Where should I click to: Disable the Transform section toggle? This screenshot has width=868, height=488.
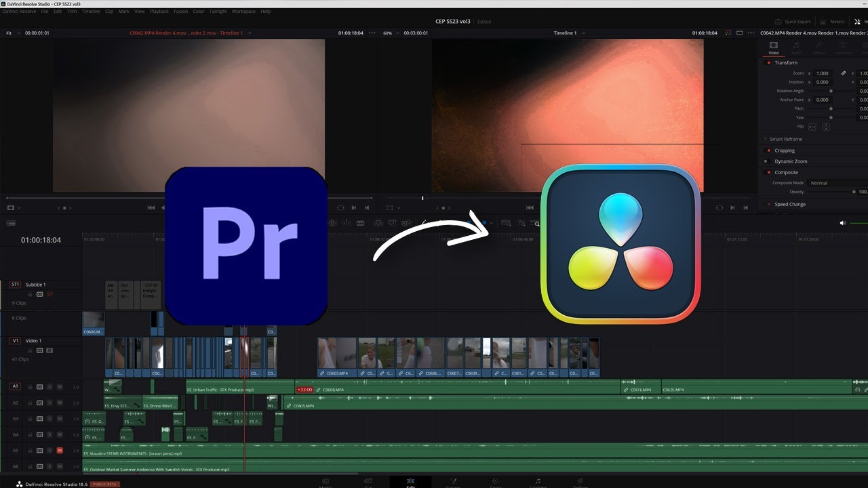(768, 62)
